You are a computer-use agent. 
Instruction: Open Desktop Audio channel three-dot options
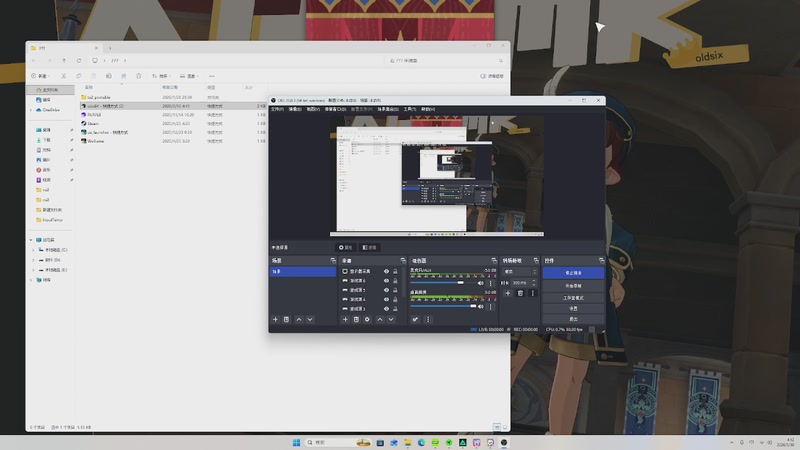491,307
